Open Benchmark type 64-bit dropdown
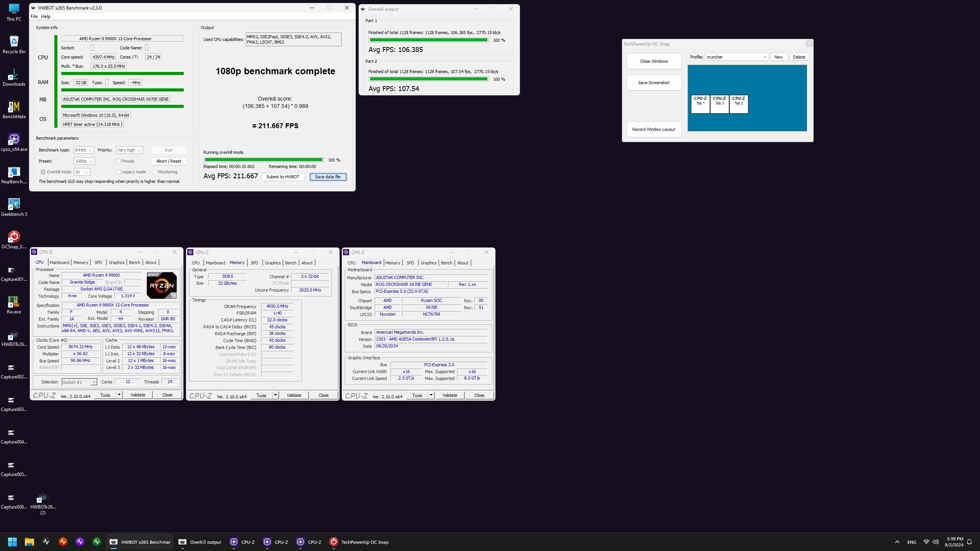Image resolution: width=980 pixels, height=551 pixels. [84, 150]
